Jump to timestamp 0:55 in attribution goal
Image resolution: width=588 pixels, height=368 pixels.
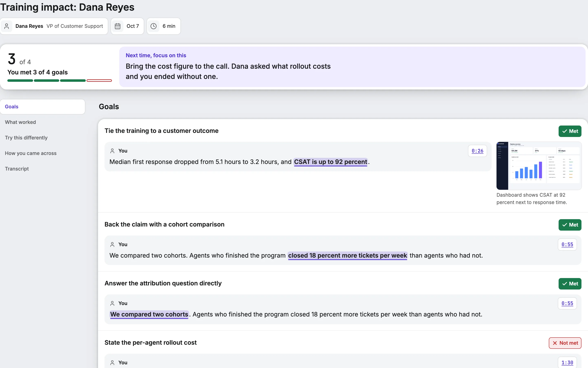[567, 303]
